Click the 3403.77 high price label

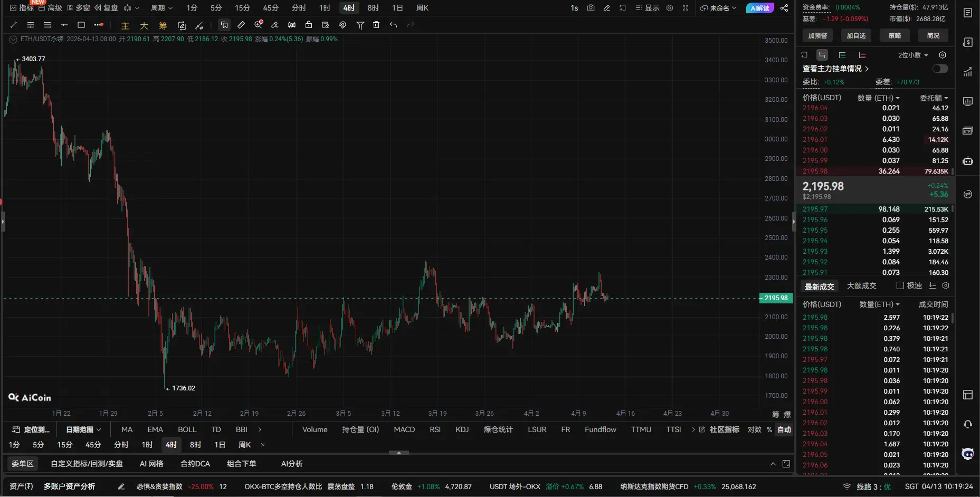pos(33,59)
